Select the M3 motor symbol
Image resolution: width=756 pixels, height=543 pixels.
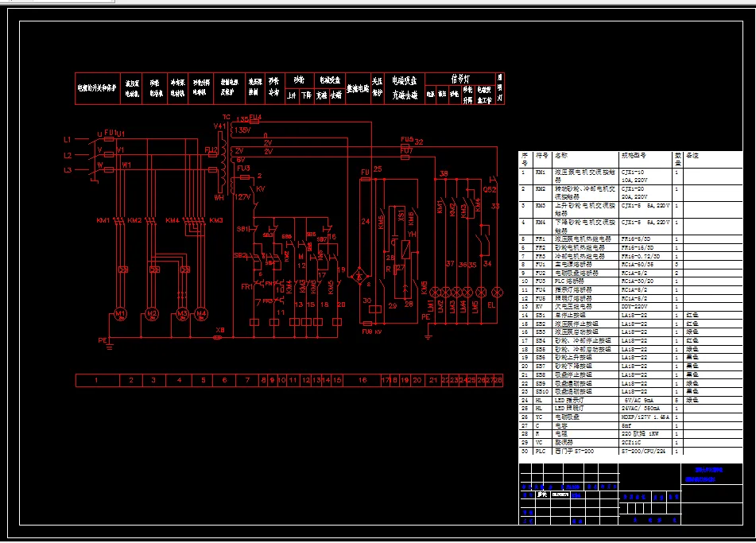(x=182, y=314)
